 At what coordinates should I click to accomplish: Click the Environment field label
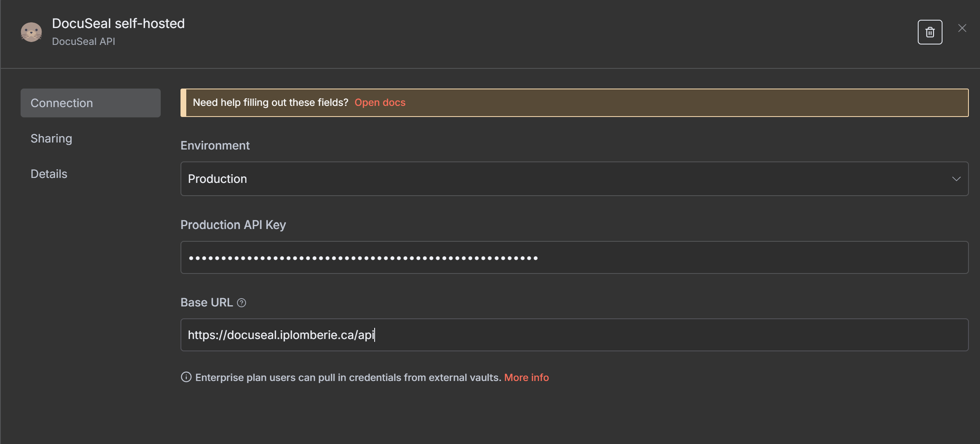point(215,145)
